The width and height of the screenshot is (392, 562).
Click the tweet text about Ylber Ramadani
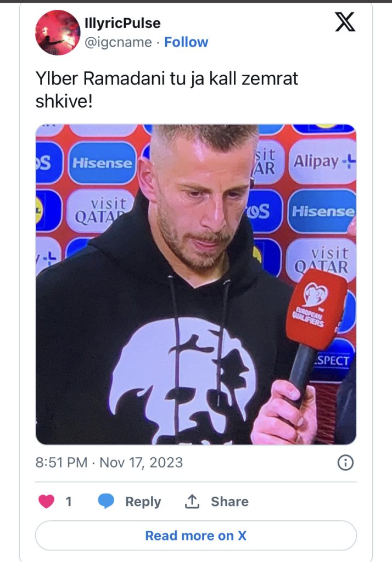[x=166, y=89]
